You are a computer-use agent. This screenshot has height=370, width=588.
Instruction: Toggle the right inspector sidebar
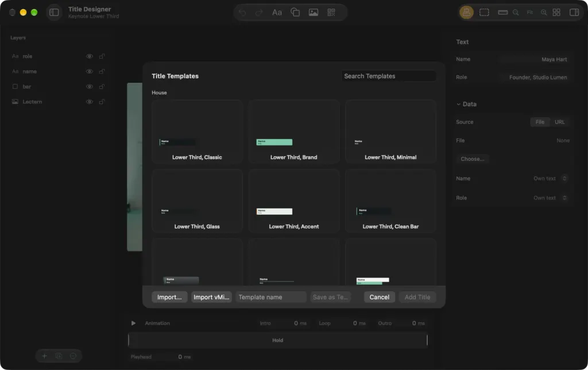pos(574,13)
